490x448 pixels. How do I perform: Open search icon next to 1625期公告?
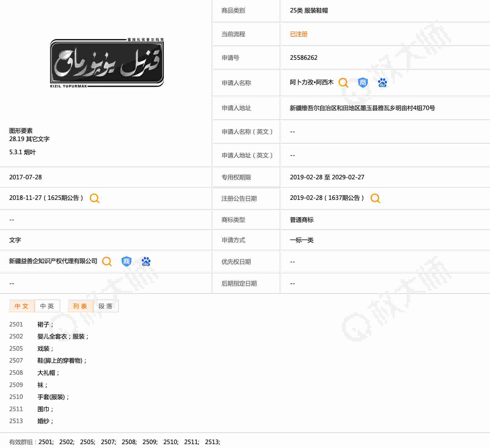point(95,198)
